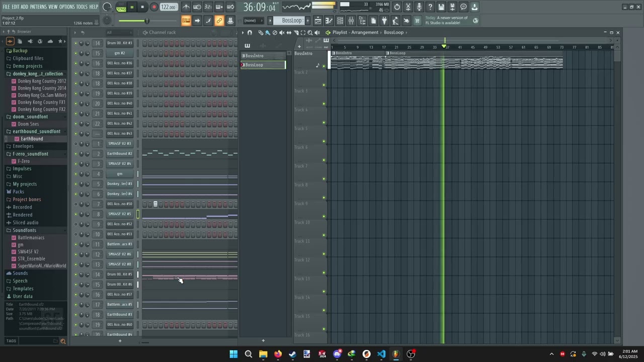
Task: Toggle typing keyboard to piano mode
Action: (186, 21)
